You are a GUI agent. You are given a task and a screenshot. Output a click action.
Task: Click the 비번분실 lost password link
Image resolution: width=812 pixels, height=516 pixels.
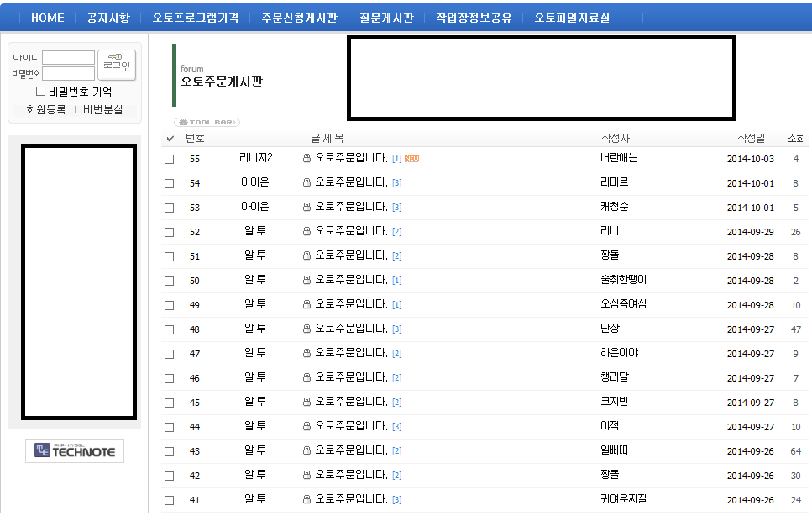pyautogui.click(x=102, y=110)
